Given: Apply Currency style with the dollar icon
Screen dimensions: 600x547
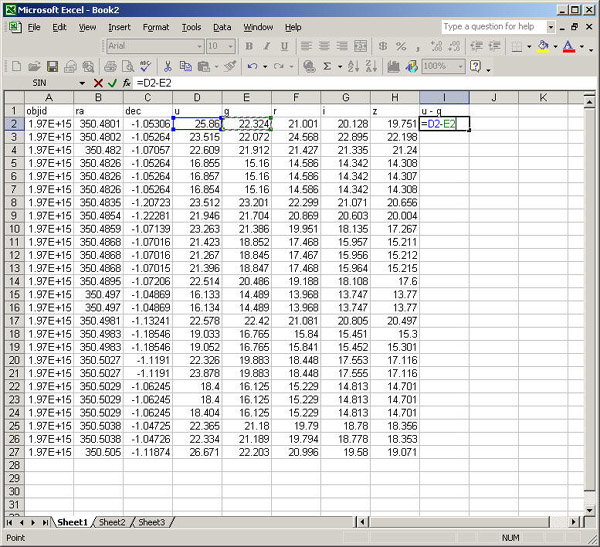Looking at the screenshot, I should point(382,46).
